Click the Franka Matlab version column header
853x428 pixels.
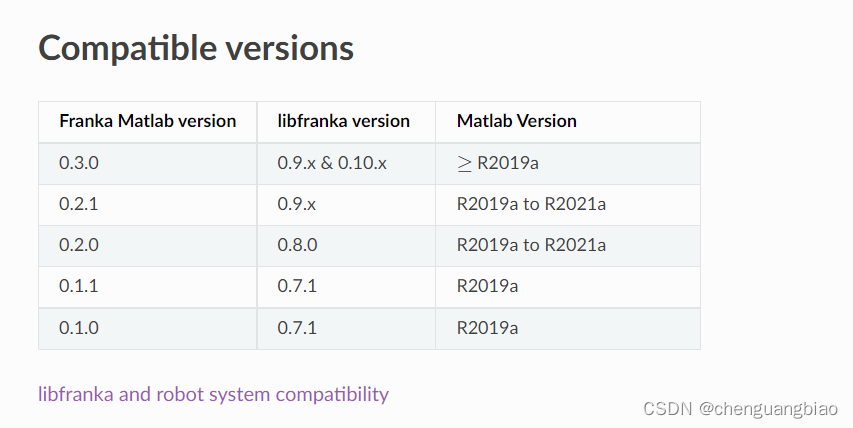(x=148, y=121)
